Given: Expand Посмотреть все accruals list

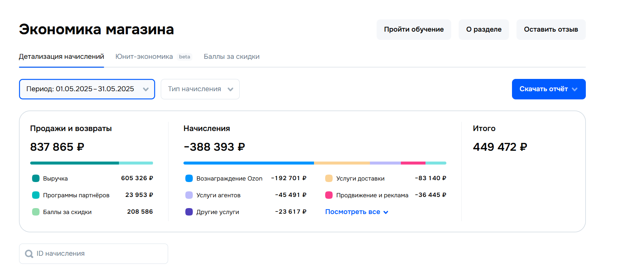Looking at the screenshot, I should tap(356, 212).
